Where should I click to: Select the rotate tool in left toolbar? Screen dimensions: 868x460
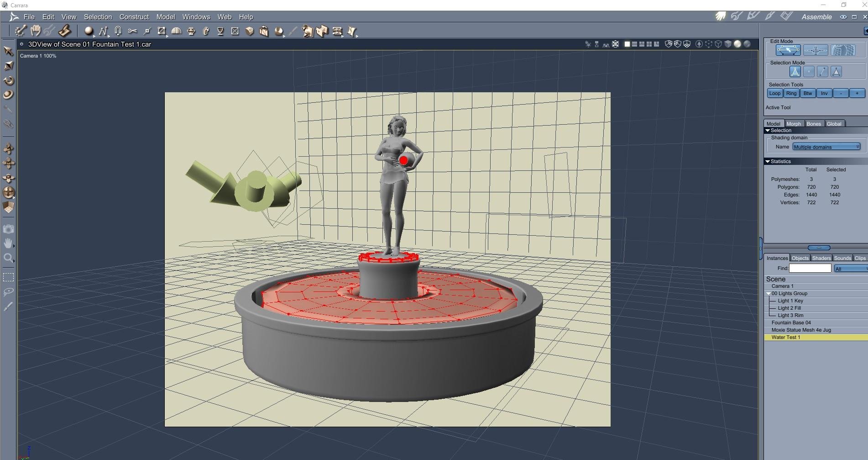point(8,80)
